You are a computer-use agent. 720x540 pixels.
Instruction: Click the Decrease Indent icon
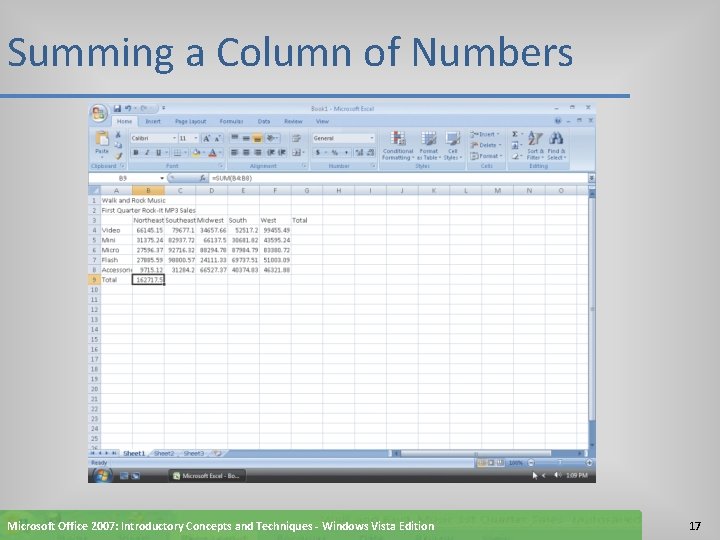coord(271,152)
